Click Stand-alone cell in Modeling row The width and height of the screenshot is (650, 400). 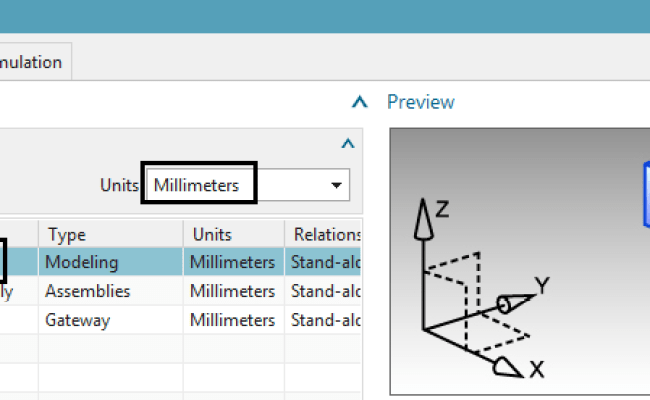(323, 262)
